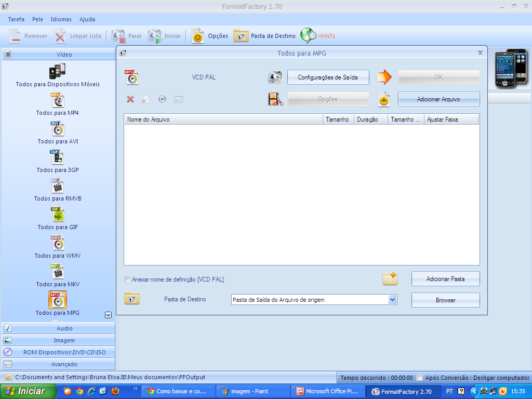Click the Parar toolbar icon
This screenshot has height=399, width=532.
click(118, 36)
